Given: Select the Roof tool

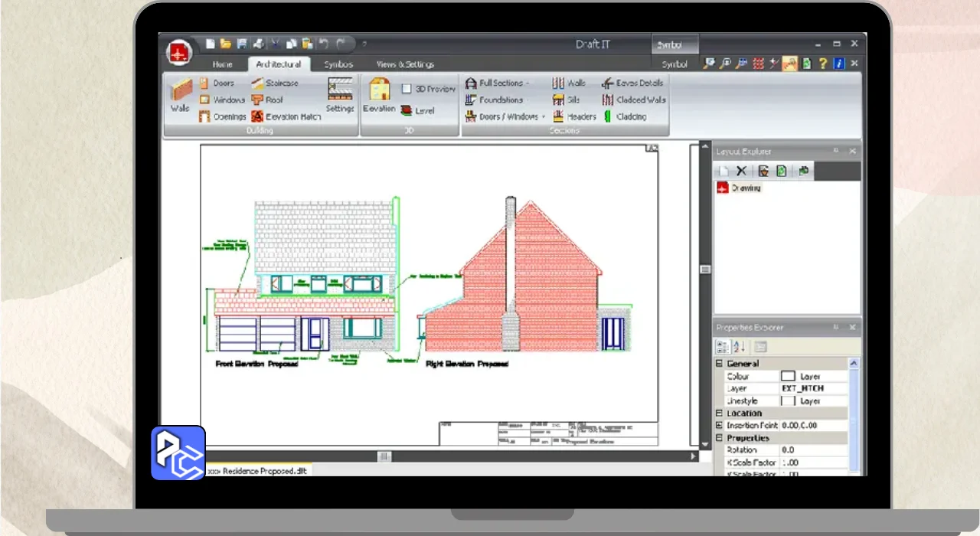Looking at the screenshot, I should (x=267, y=100).
